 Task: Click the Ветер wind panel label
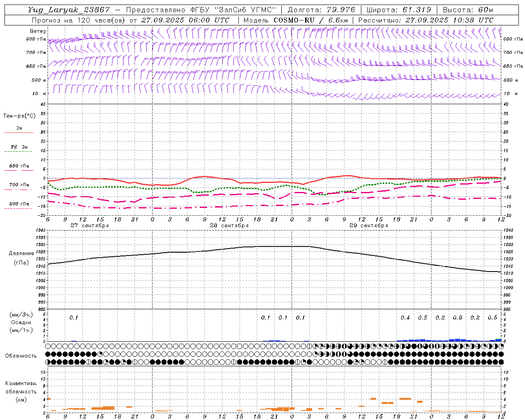coord(38,31)
